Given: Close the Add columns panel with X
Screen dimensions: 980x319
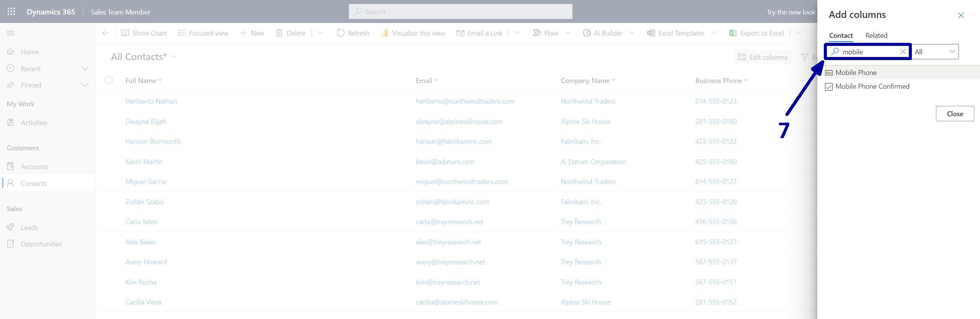Looking at the screenshot, I should 961,15.
